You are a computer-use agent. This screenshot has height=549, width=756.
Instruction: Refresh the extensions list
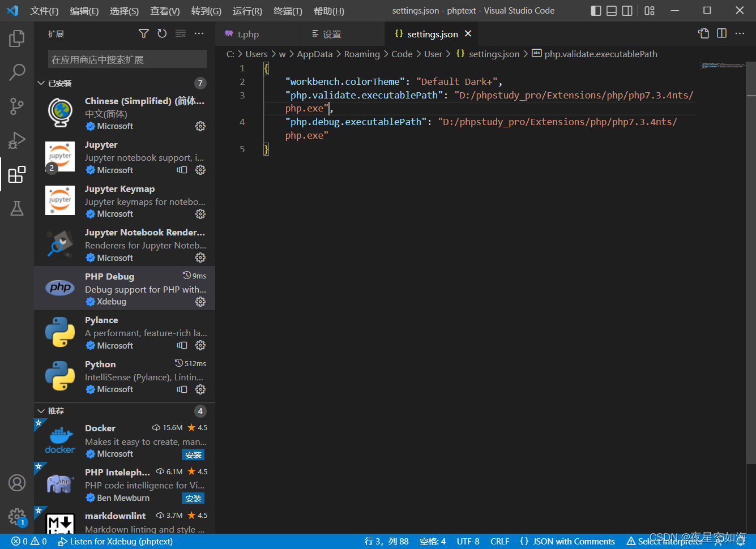point(162,34)
